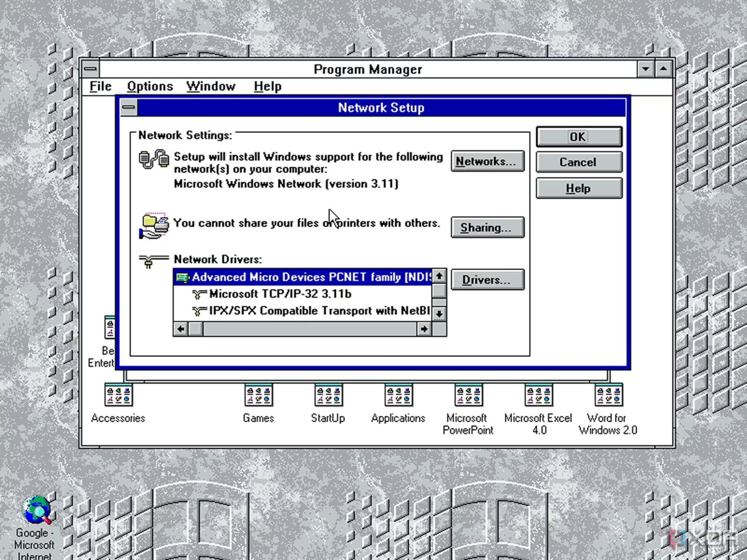
Task: Open the Window menu in Program Manager
Action: [211, 86]
